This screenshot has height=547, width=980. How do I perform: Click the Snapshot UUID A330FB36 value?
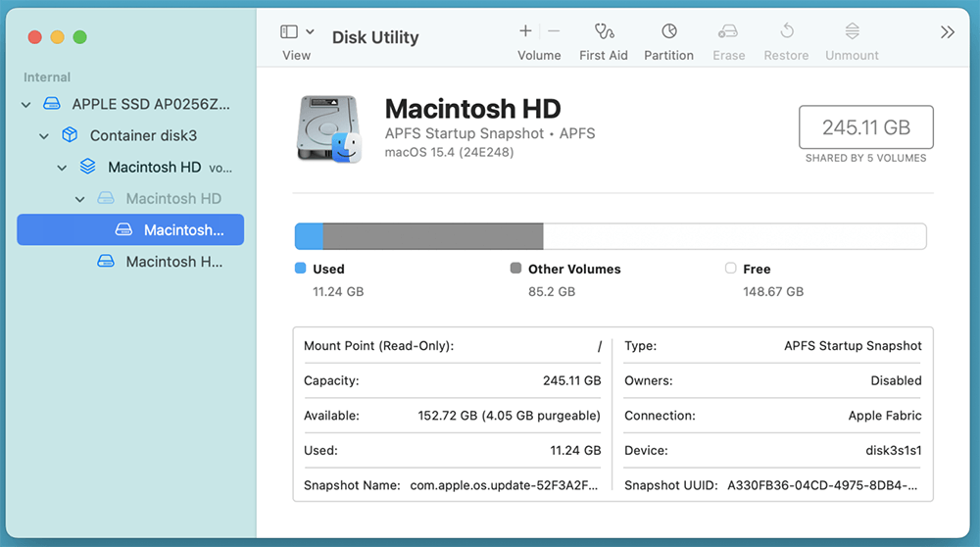pyautogui.click(x=822, y=486)
